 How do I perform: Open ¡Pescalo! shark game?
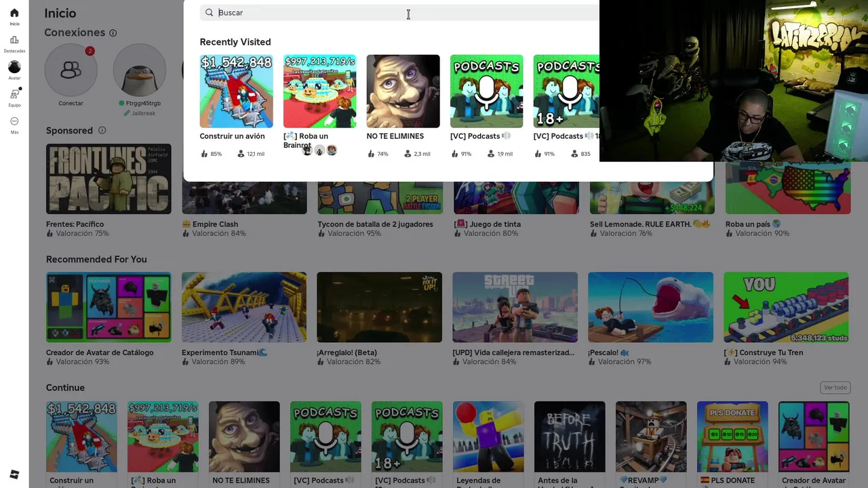[x=650, y=307]
